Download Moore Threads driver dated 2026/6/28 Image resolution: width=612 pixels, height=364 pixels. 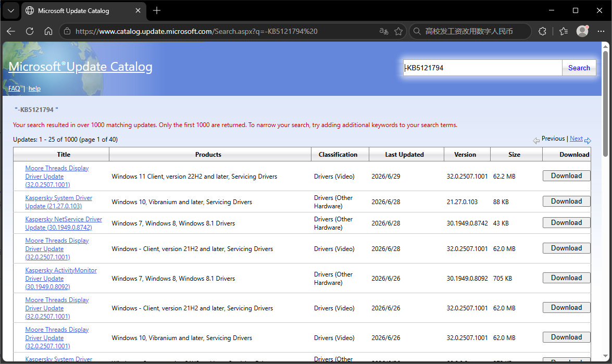(x=566, y=248)
